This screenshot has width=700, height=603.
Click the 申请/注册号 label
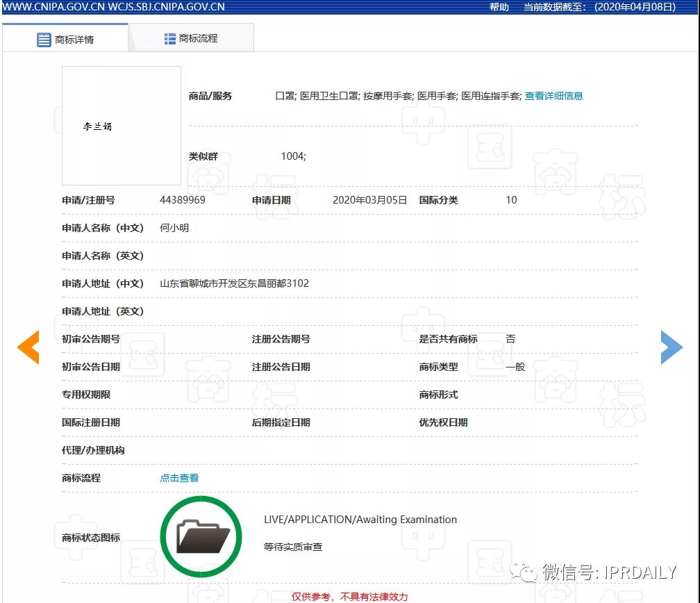(88, 200)
